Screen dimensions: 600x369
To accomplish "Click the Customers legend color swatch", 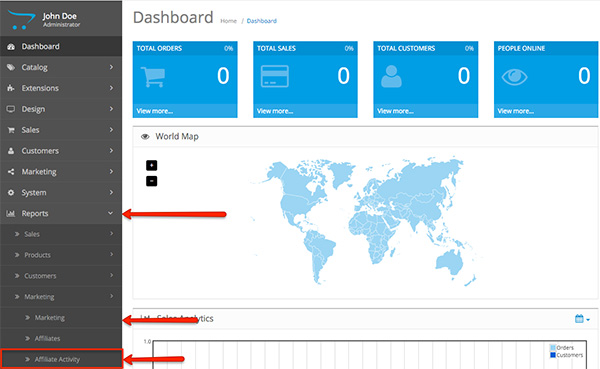I will coord(553,355).
